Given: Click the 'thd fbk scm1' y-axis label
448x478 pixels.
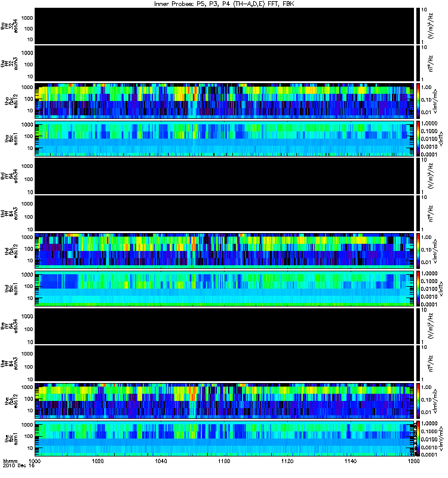Looking at the screenshot, I should tap(11, 289).
